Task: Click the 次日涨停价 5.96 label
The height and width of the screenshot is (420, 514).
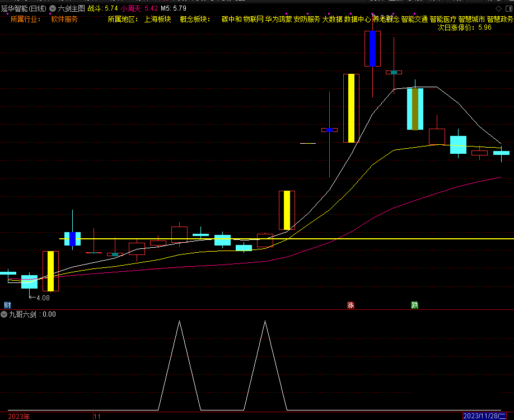Action: coord(464,27)
